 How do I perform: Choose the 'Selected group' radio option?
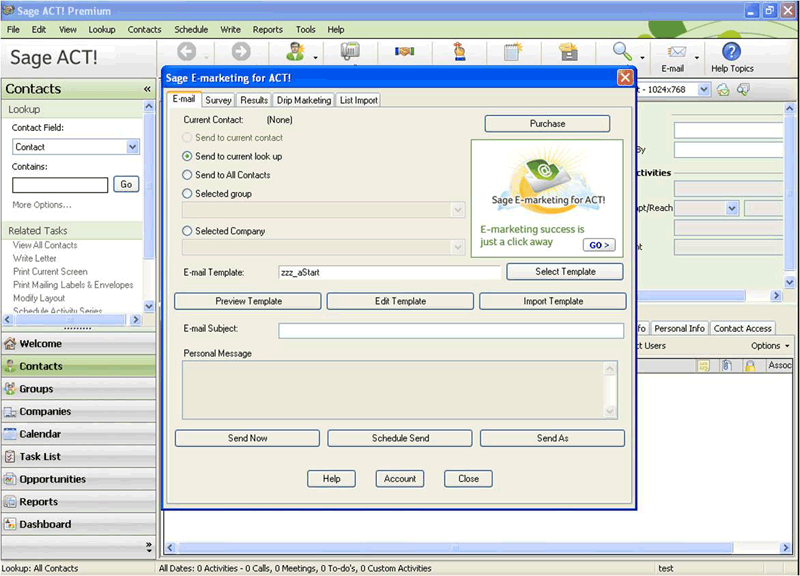(187, 194)
